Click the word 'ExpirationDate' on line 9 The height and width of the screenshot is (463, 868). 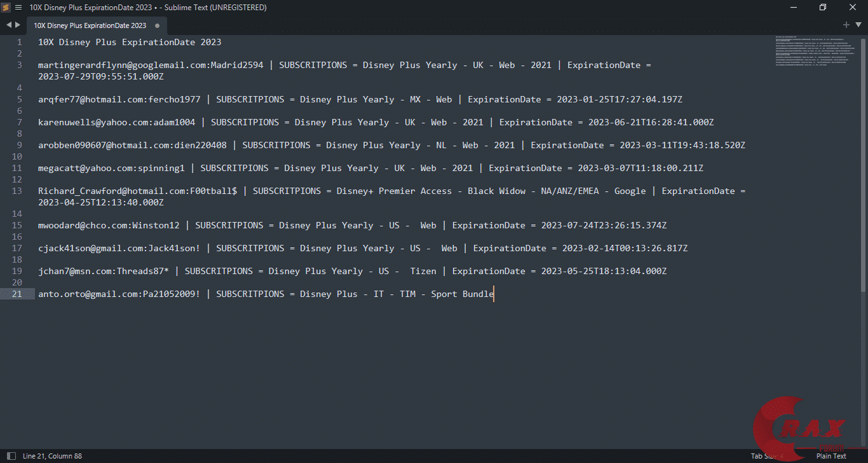567,145
